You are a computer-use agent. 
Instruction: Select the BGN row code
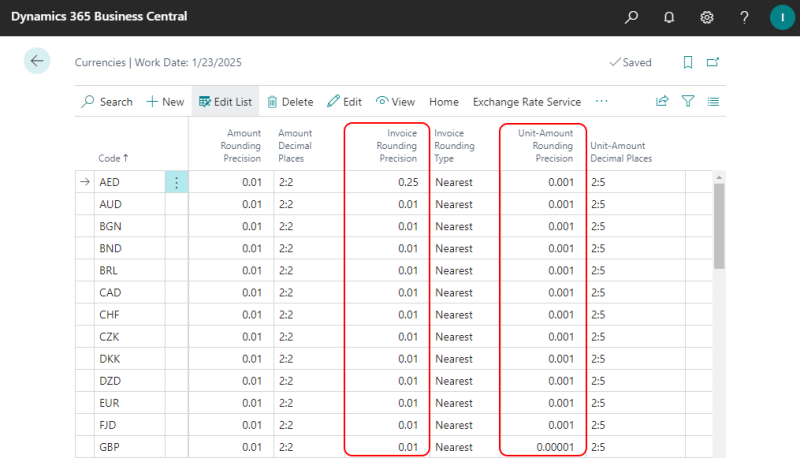pyautogui.click(x=110, y=226)
